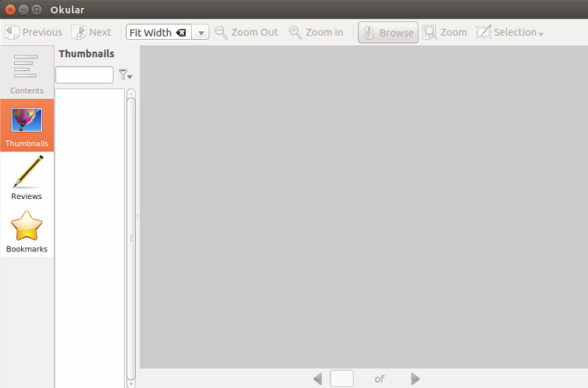This screenshot has width=588, height=388.
Task: Open the Contents sidebar panel
Action: (27, 73)
